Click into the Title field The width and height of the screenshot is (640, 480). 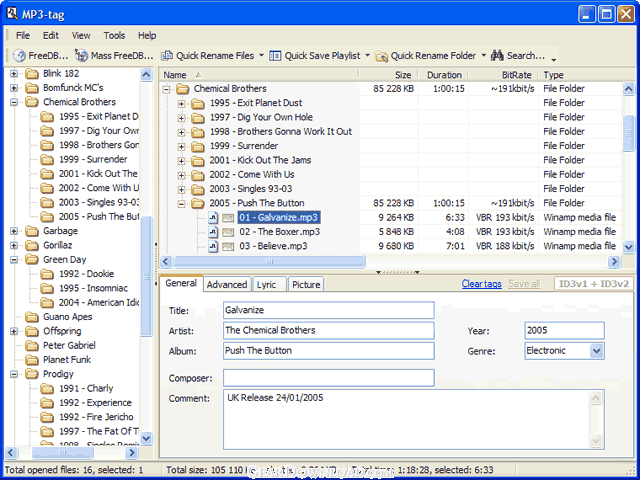click(x=329, y=310)
